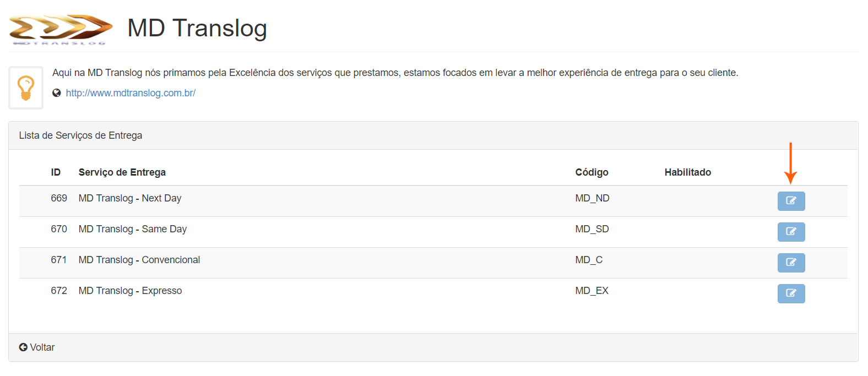Click the MD Translog page title

point(197,28)
